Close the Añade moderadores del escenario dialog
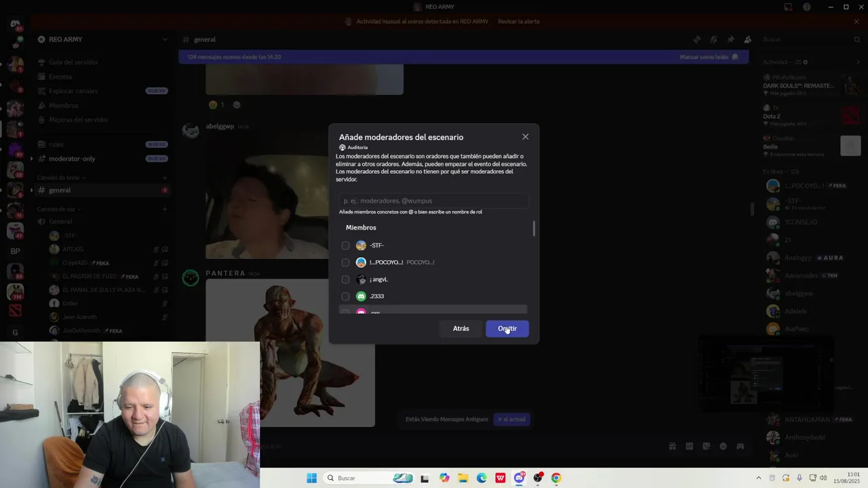Viewport: 868px width, 488px height. pos(525,137)
